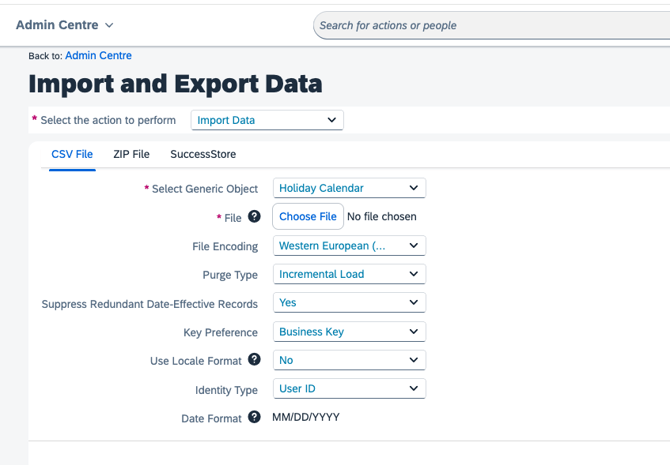Click the help icon next to File
This screenshot has height=465, width=670.
[254, 217]
